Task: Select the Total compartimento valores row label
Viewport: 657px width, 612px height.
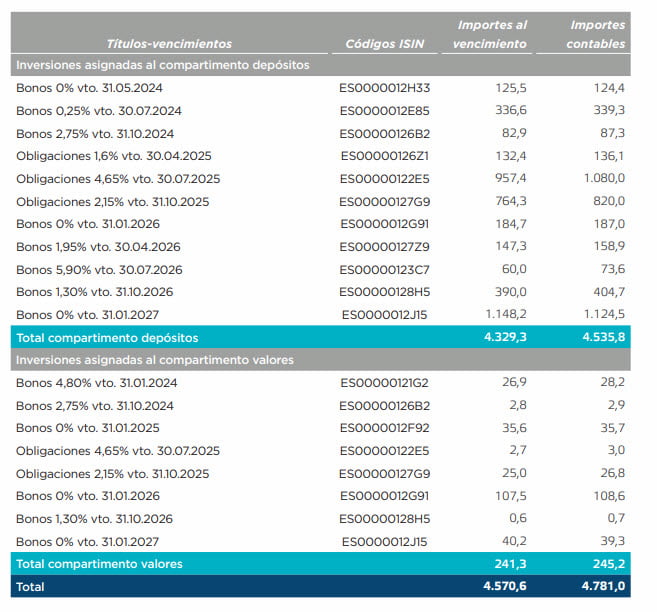Action: (100, 564)
